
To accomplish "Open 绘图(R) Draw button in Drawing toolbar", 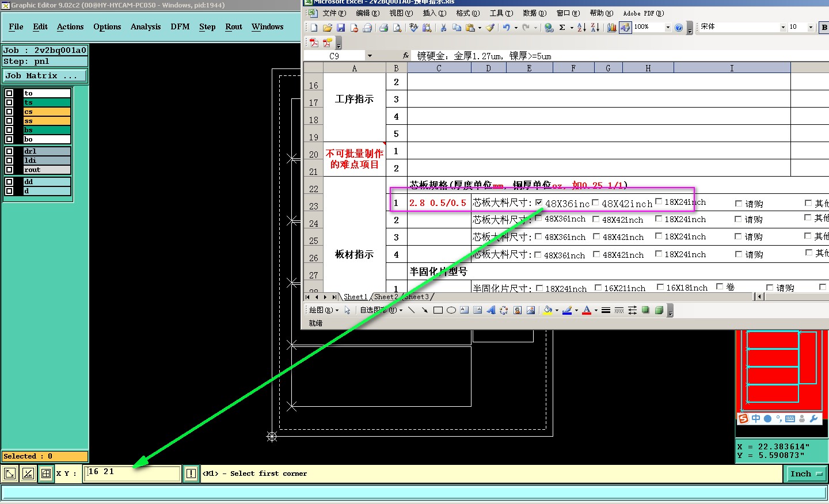I will click(324, 310).
